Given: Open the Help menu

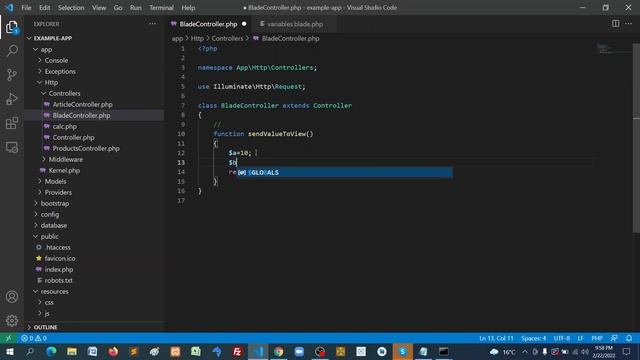Looking at the screenshot, I should coord(188,8).
